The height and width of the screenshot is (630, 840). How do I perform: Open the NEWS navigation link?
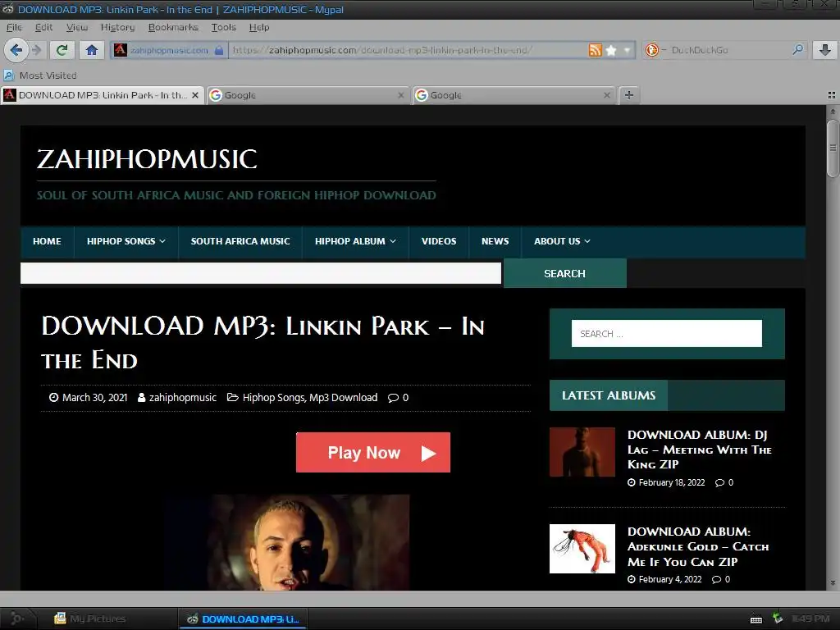tap(495, 241)
